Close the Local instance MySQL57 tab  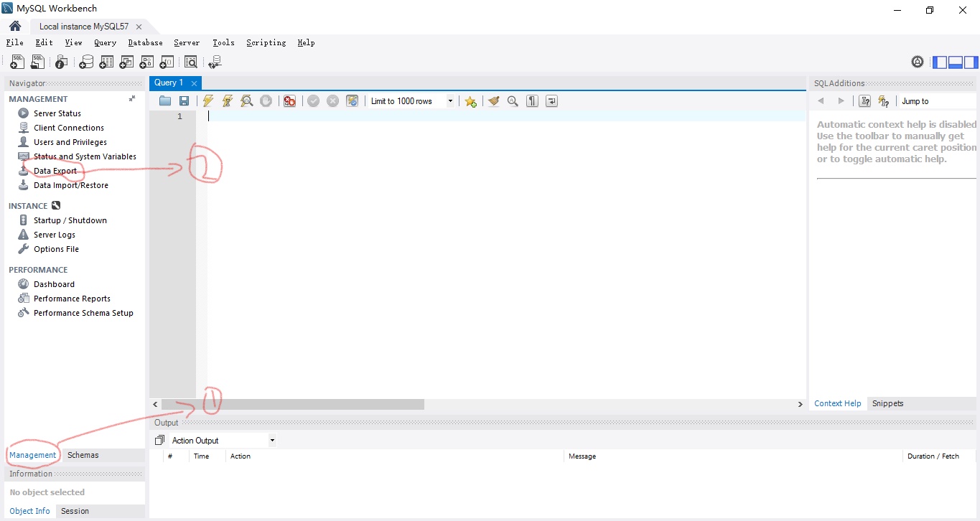(x=139, y=27)
